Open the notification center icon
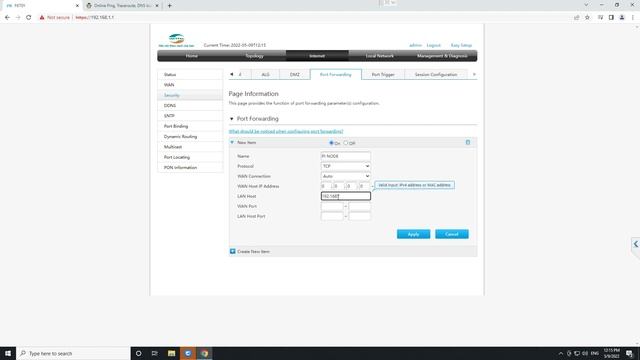Image resolution: width=640 pixels, height=360 pixels. tap(630, 353)
